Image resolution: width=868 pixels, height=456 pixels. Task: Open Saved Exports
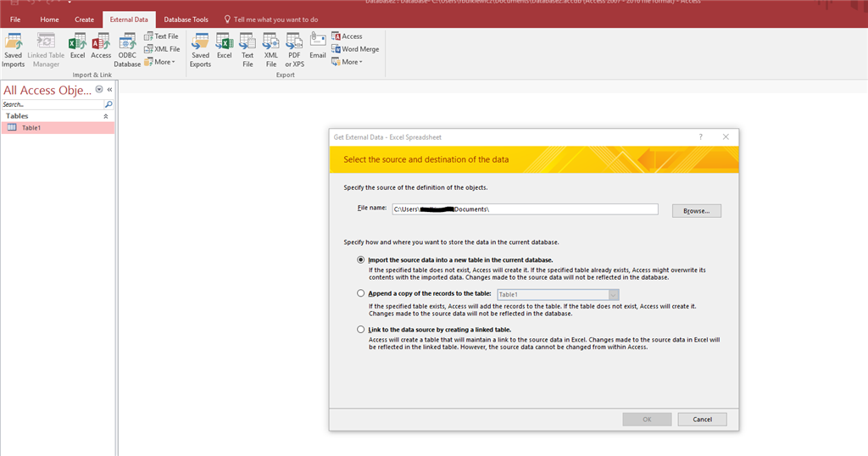[200, 50]
